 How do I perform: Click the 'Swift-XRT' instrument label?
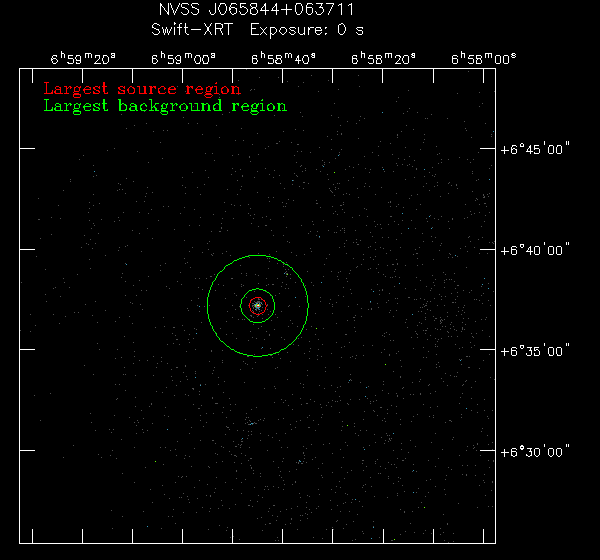pyautogui.click(x=192, y=29)
